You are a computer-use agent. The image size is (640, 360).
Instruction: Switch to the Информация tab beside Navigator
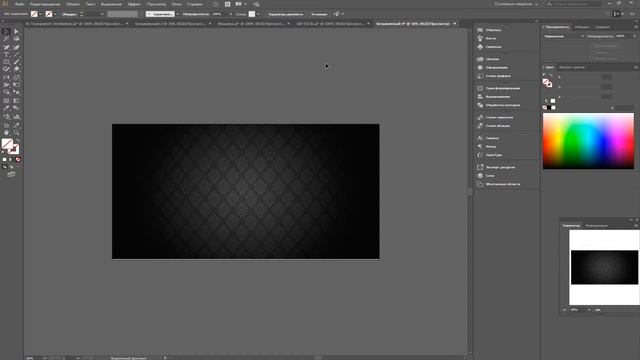[x=596, y=225]
